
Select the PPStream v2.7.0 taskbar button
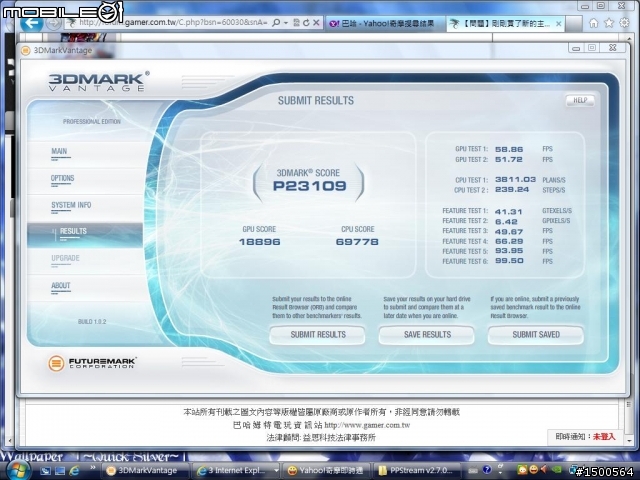417,471
